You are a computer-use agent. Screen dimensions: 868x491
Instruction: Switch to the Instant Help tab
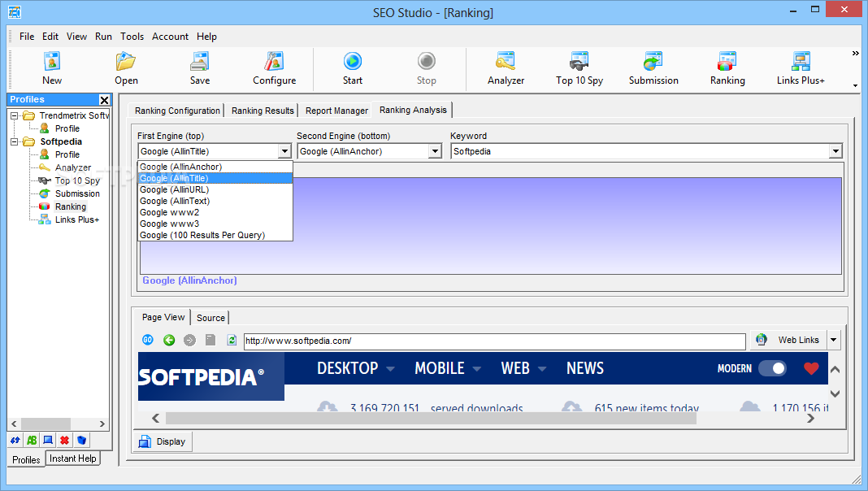coord(72,458)
